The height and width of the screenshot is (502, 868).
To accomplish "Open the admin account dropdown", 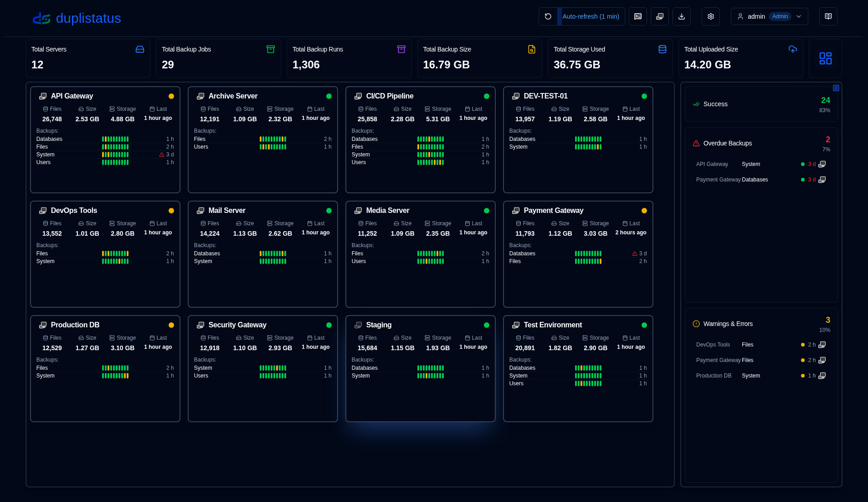I will point(769,16).
